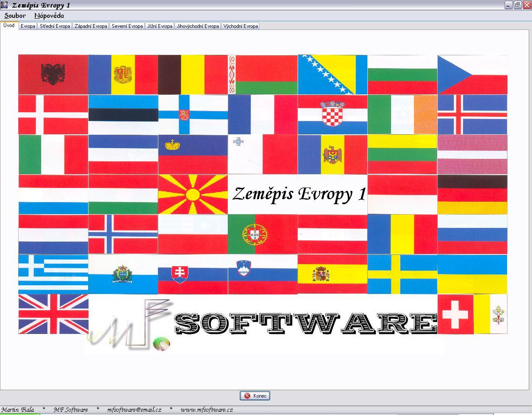Select the Andorra flag
This screenshot has height=415, width=532.
(x=123, y=75)
